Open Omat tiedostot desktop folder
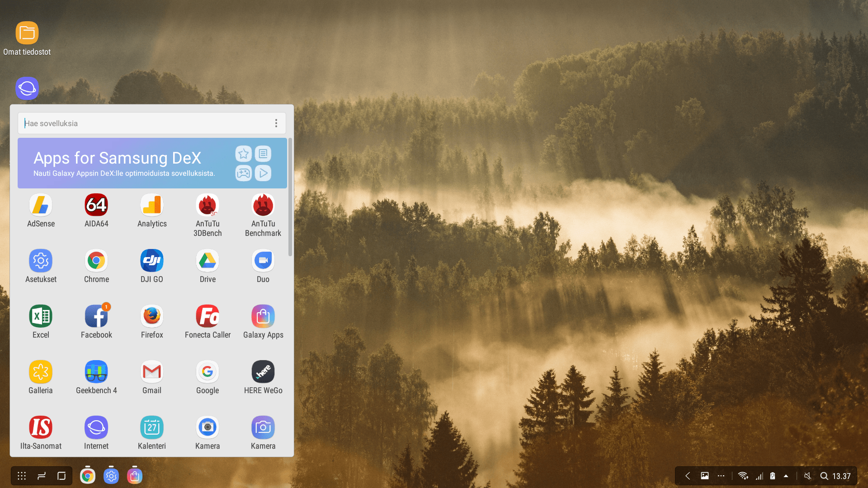868x488 pixels. point(27,33)
